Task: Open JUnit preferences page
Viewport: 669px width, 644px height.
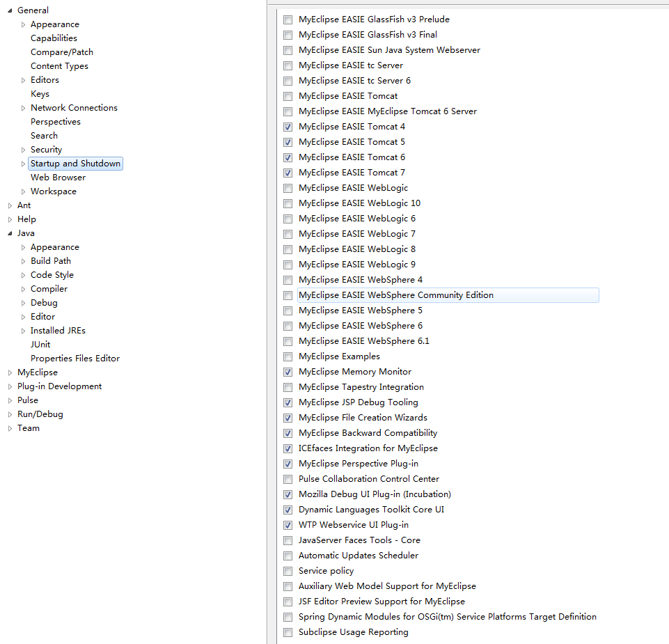Action: pyautogui.click(x=40, y=345)
